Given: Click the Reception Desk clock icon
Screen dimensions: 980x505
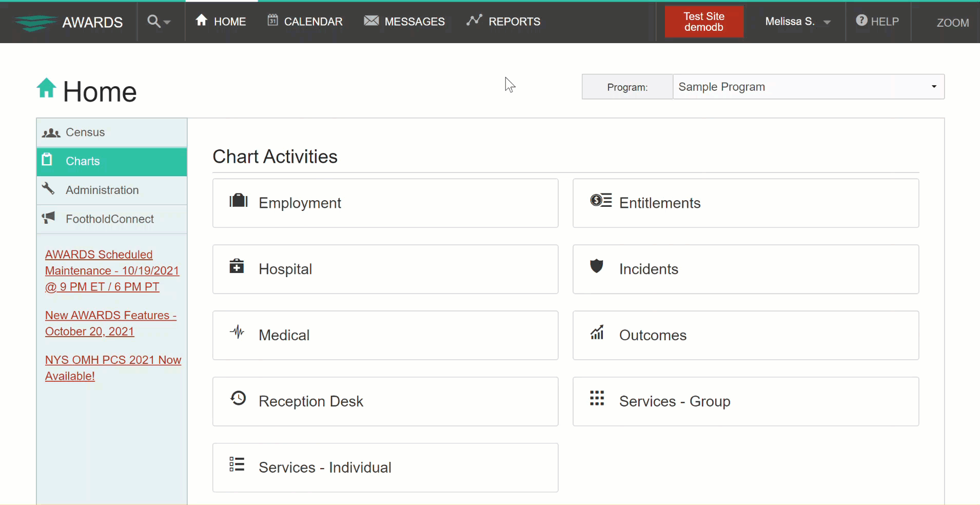Looking at the screenshot, I should [x=238, y=398].
